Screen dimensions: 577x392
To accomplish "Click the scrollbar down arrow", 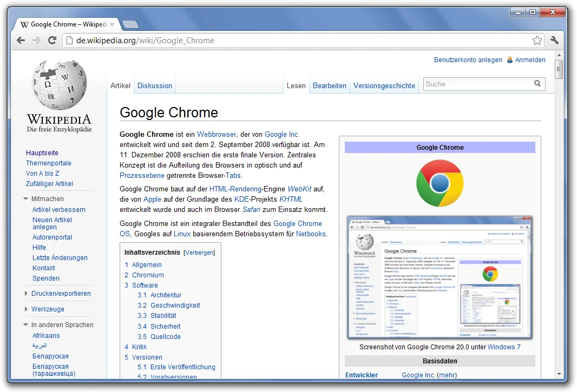I will (559, 374).
